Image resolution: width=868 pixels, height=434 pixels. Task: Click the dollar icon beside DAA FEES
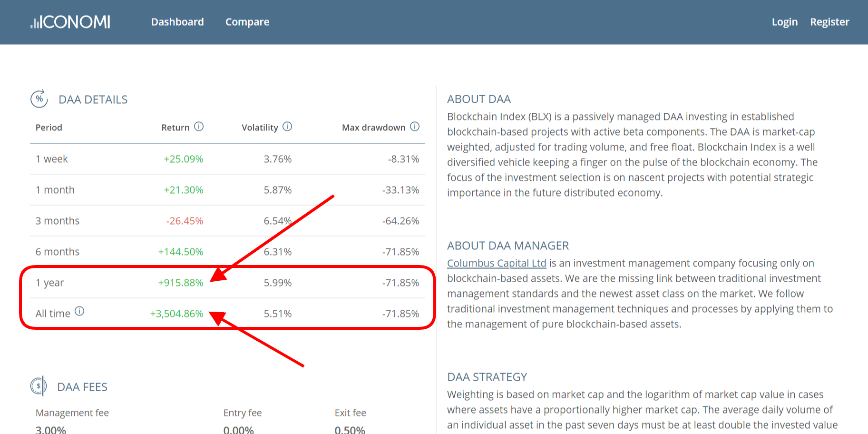click(39, 386)
